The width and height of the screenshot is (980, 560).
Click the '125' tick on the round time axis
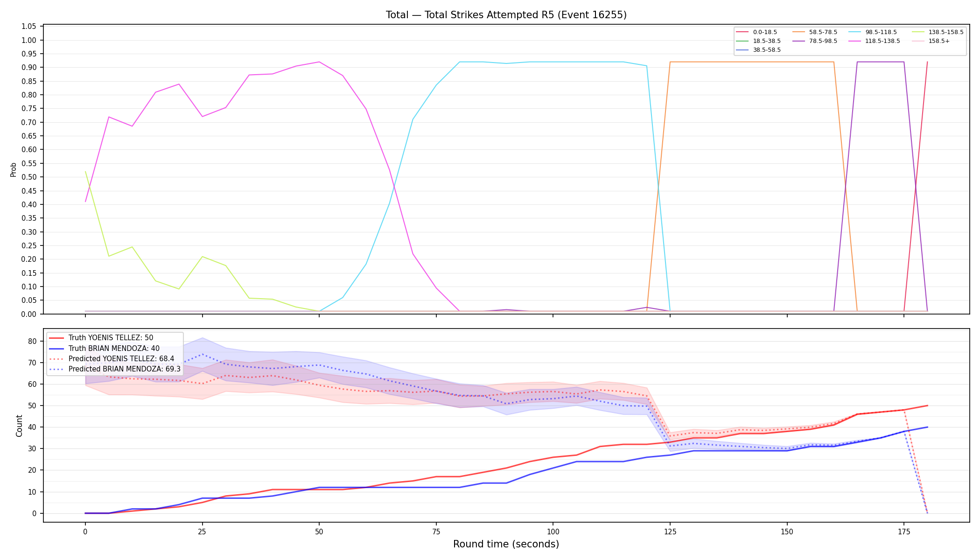[670, 532]
